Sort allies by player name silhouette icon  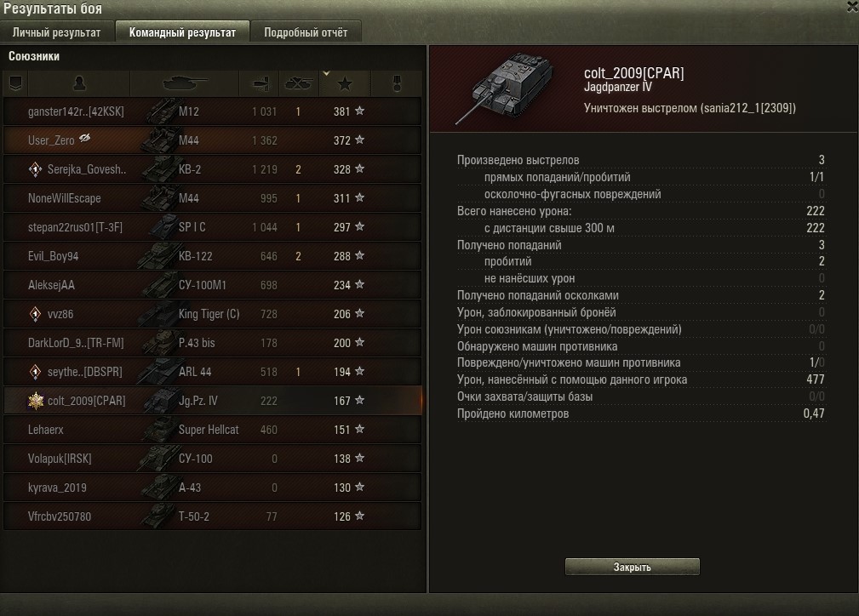(x=79, y=83)
